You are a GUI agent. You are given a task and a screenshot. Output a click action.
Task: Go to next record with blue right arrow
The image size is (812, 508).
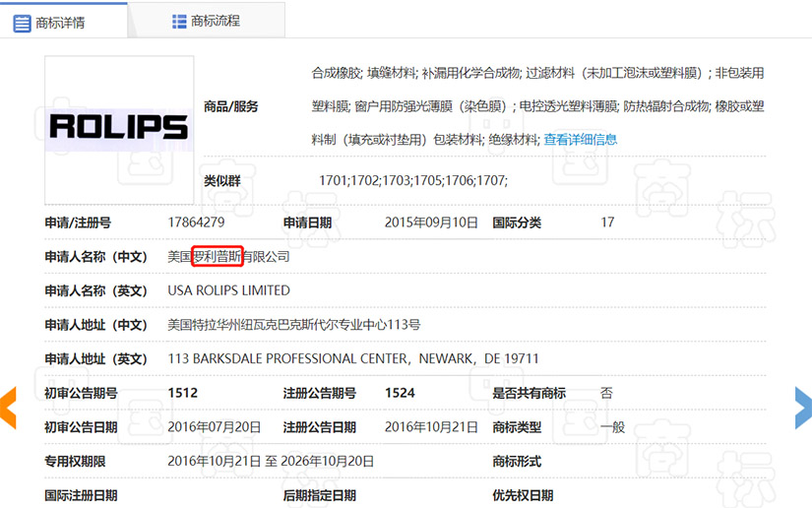point(803,407)
